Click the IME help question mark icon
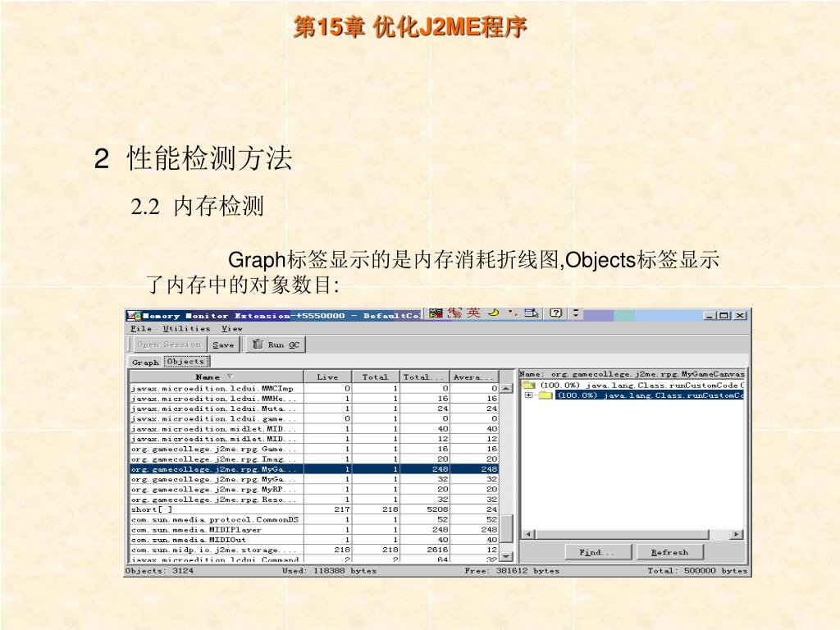This screenshot has height=630, width=840. [556, 313]
